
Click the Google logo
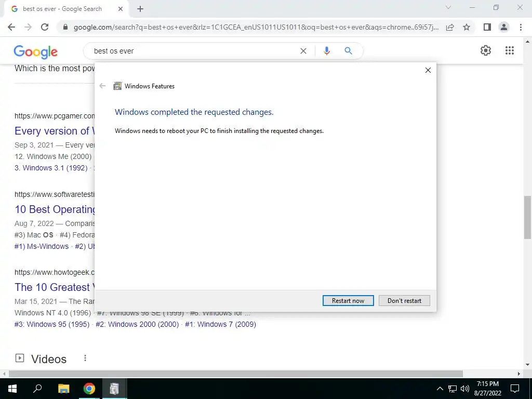pyautogui.click(x=36, y=51)
